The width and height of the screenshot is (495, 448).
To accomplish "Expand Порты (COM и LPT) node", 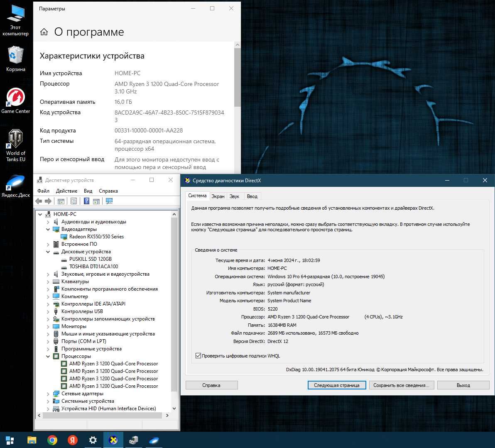I will [48, 341].
